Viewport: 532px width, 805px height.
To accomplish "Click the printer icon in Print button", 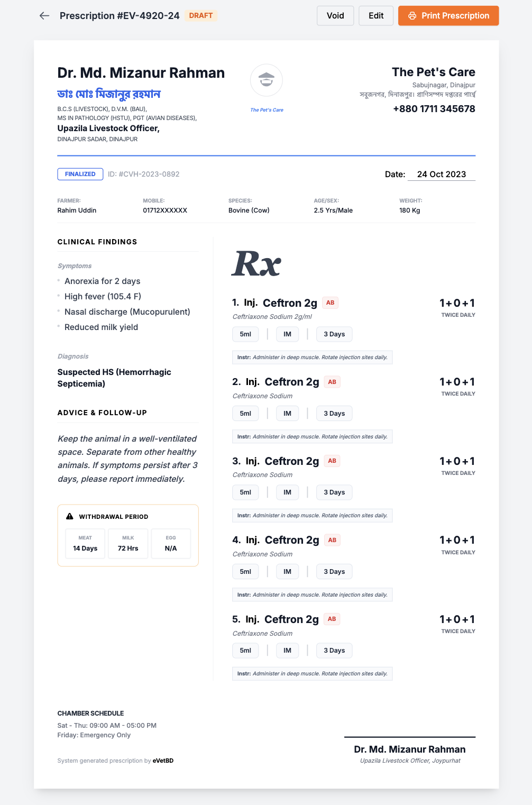I will [412, 16].
